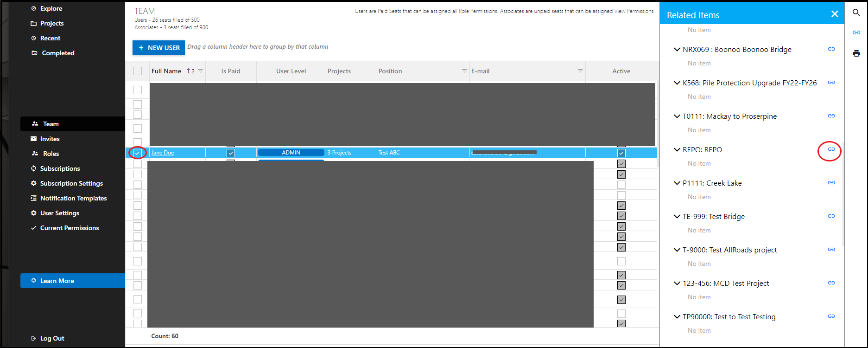Click the printer icon in right sidebar
Image resolution: width=868 pixels, height=348 pixels.
pos(856,53)
